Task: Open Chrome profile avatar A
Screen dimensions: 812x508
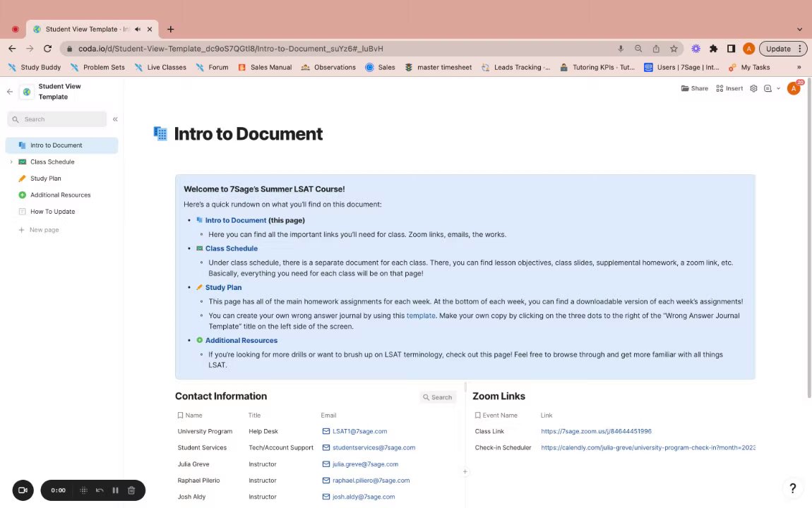Action: [x=749, y=49]
